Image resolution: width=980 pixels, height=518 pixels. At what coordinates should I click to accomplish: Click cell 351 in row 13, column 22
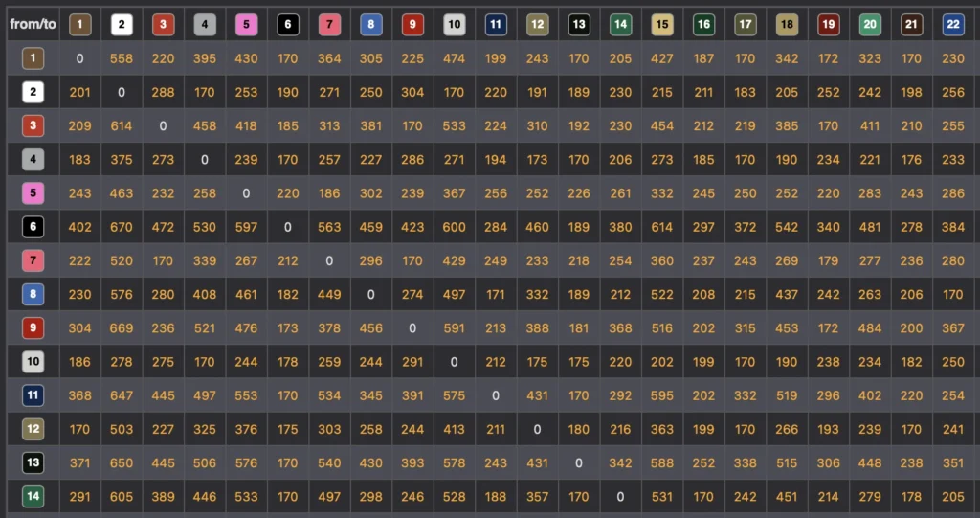[x=952, y=463]
